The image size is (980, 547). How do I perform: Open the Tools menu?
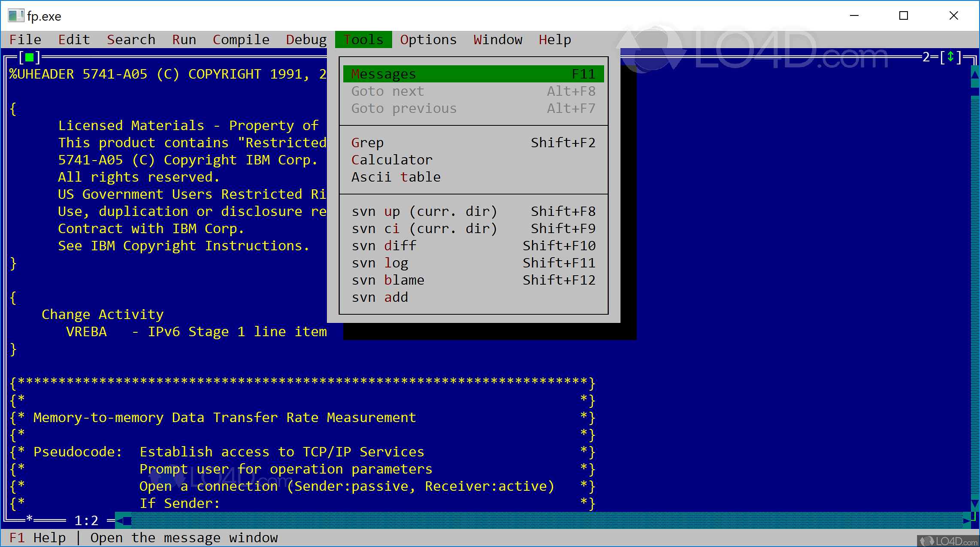point(363,39)
